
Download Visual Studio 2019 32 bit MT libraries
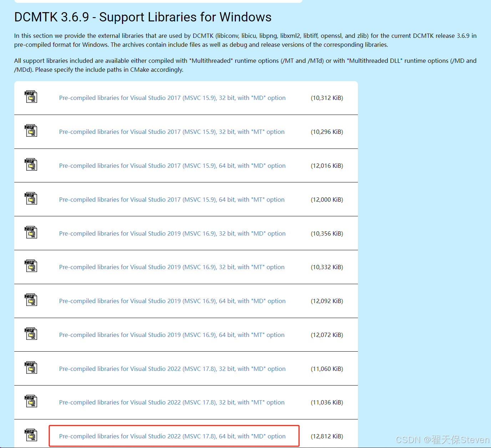(172, 267)
